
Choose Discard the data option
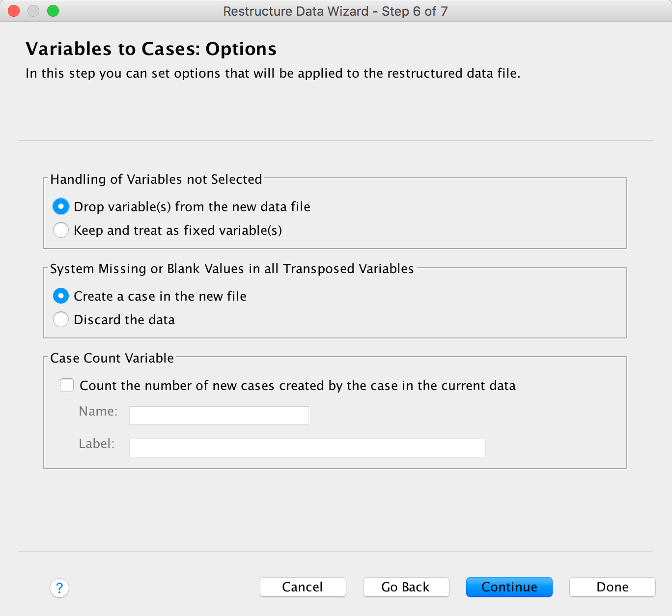(x=61, y=319)
